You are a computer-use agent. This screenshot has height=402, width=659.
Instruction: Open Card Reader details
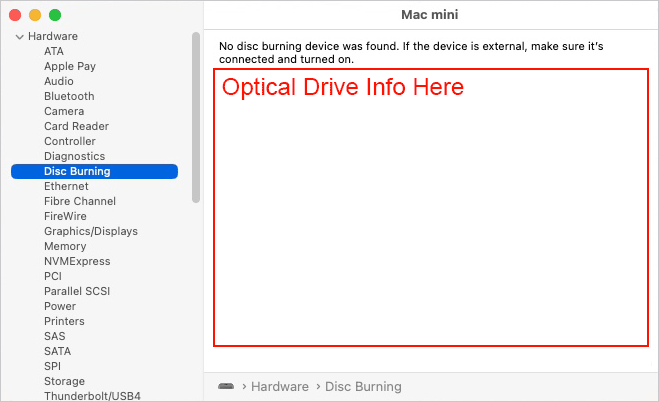tap(76, 126)
